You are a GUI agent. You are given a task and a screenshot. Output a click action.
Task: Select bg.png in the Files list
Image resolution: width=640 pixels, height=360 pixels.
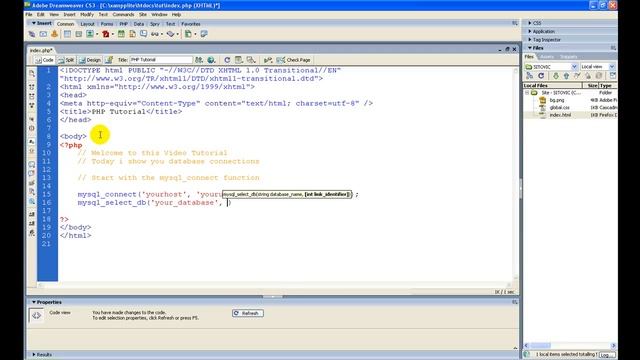coord(556,100)
